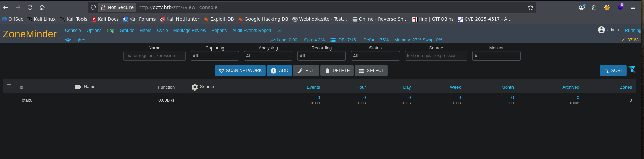Screen dimensions: 644x159
Task: Click the Running status link
Action: tap(633, 31)
